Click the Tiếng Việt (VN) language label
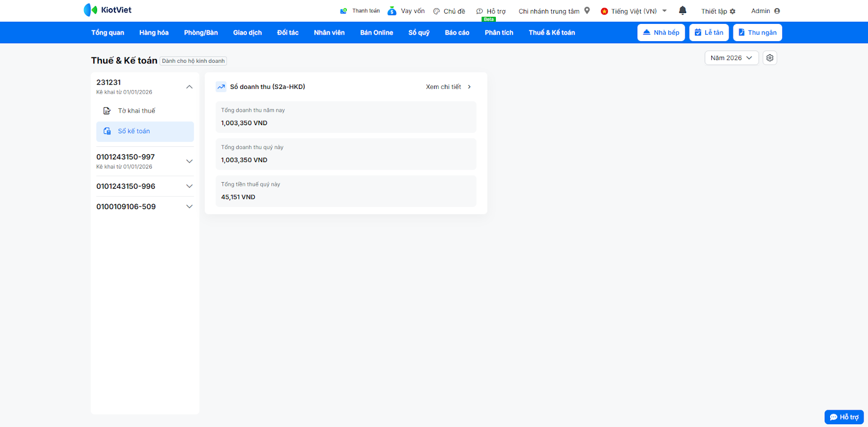The height and width of the screenshot is (427, 868). 634,11
